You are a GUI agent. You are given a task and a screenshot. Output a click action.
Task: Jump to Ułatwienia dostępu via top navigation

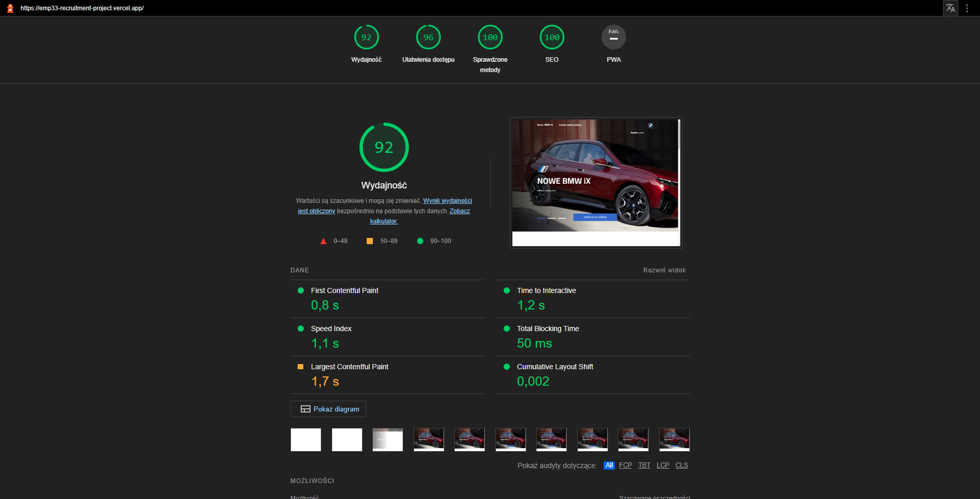[x=428, y=37]
